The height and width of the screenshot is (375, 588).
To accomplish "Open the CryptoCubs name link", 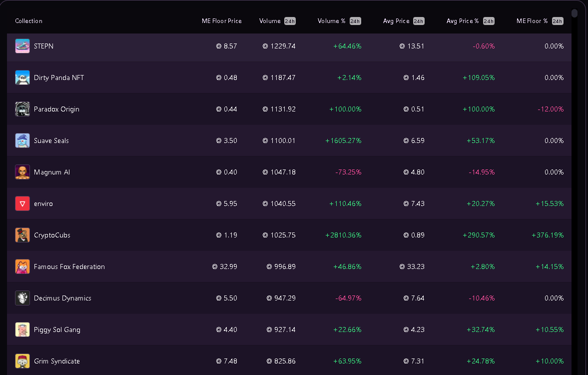I will 52,235.
